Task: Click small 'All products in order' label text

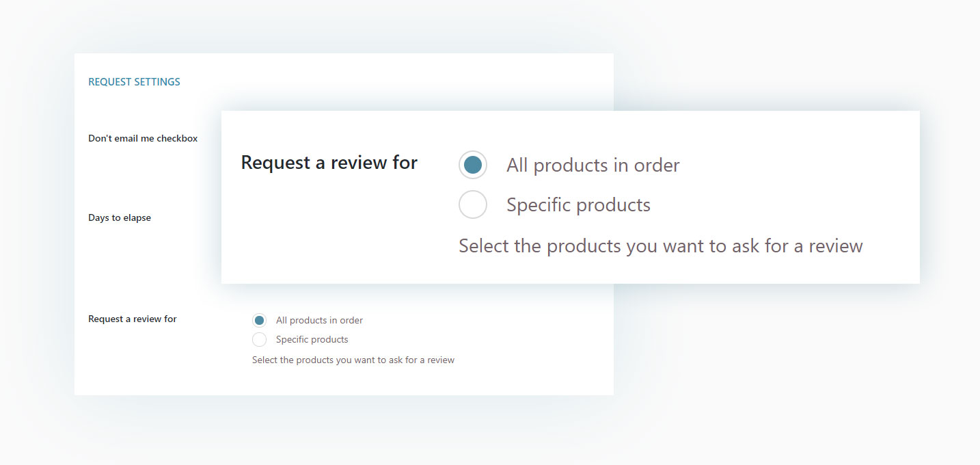Action: [319, 320]
